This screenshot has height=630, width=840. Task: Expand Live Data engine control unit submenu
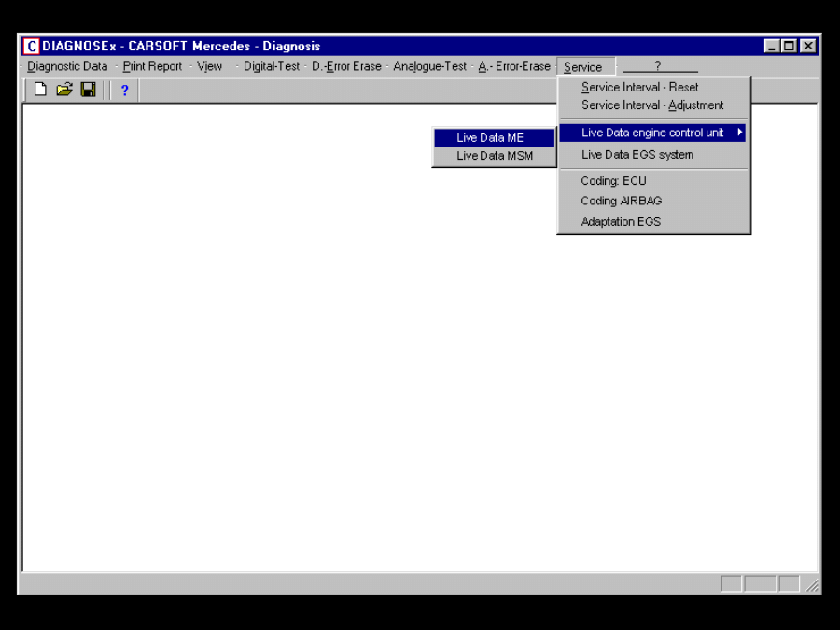[x=652, y=133]
